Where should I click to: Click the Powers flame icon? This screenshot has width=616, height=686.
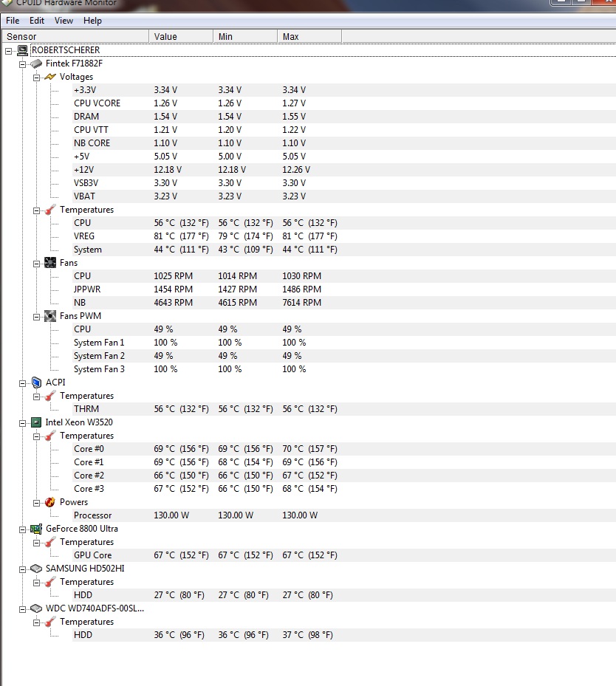click(50, 502)
